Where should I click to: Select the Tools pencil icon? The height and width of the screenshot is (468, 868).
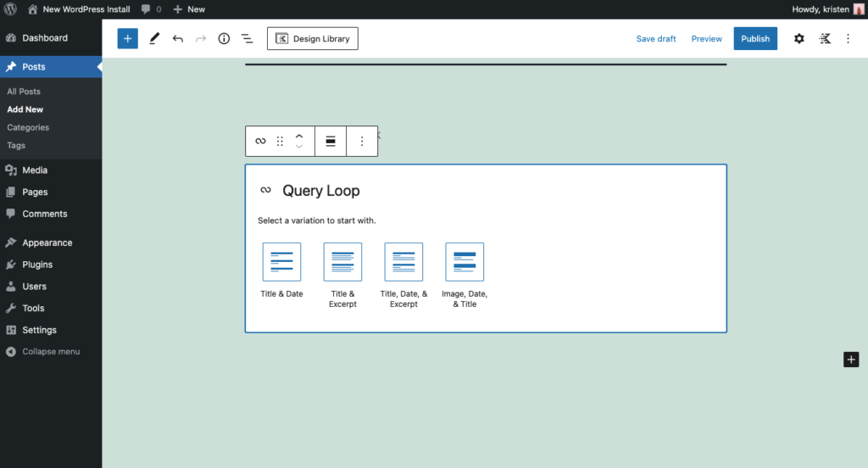point(154,39)
